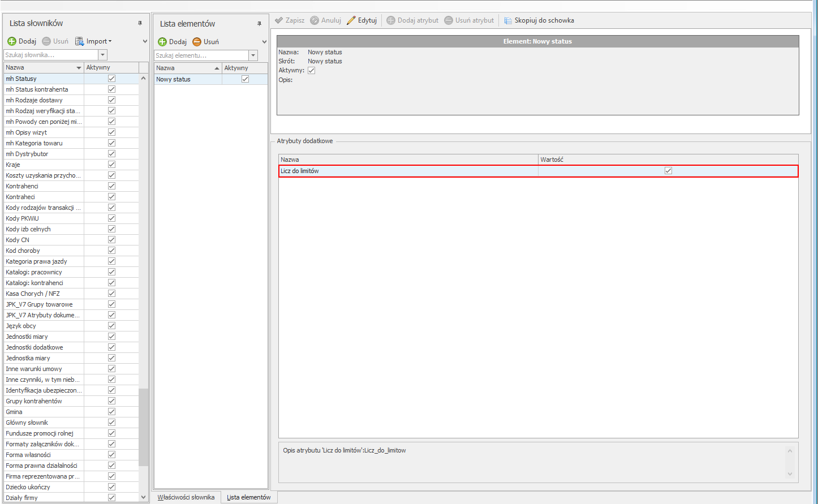Uncheck Aktywny for the Nowy status element row
The height and width of the screenshot is (504, 818).
[245, 79]
